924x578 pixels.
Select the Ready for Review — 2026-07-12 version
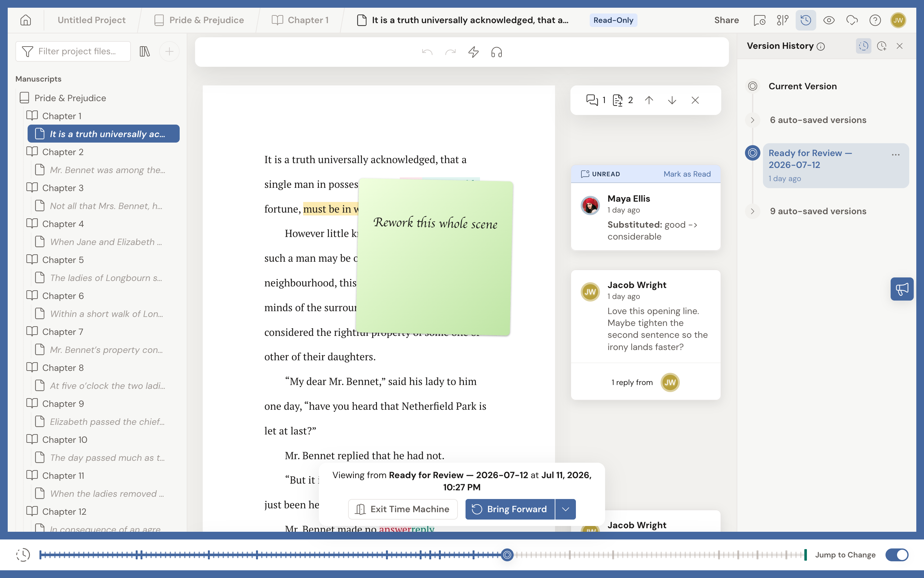click(x=835, y=165)
